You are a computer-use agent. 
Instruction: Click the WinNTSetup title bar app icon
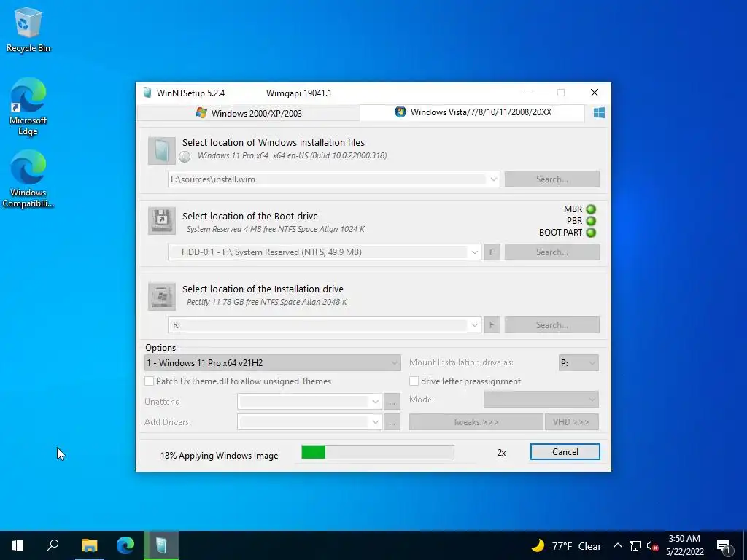point(147,93)
